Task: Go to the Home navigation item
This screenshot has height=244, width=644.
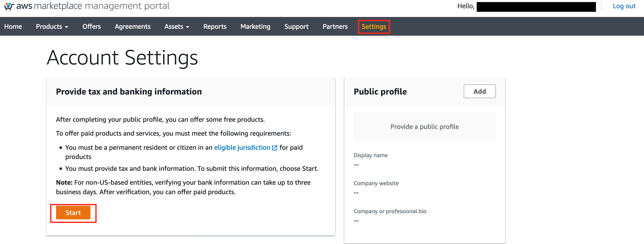Action: pyautogui.click(x=13, y=26)
